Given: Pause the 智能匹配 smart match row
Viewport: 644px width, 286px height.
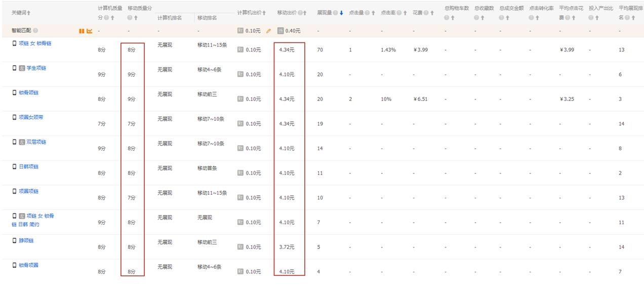Looking at the screenshot, I should (x=81, y=31).
